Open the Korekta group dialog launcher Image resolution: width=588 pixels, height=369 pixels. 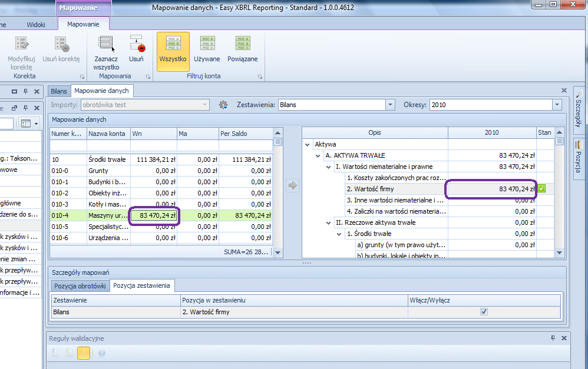[x=82, y=77]
